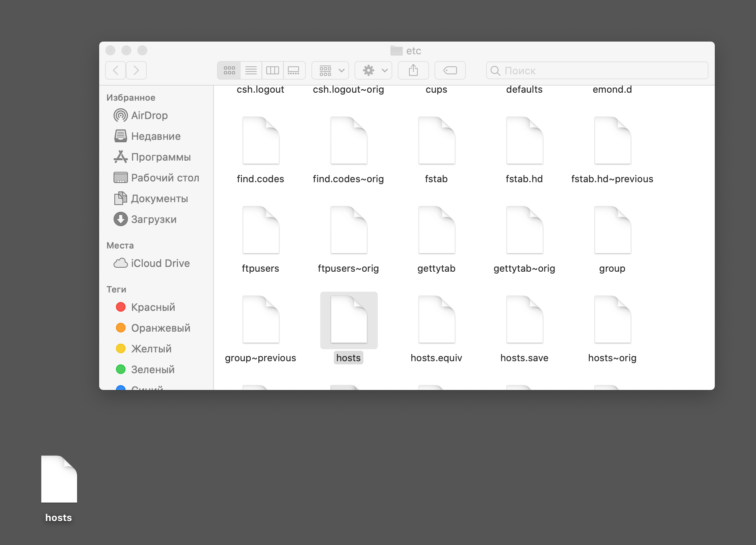This screenshot has width=756, height=545.
Task: Open the group-by arrangement dropdown
Action: [x=330, y=71]
